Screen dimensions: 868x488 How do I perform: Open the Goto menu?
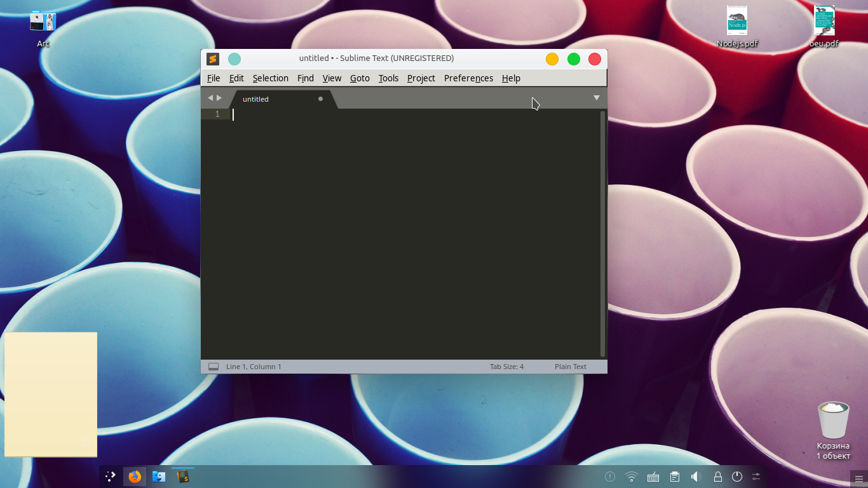tap(360, 78)
